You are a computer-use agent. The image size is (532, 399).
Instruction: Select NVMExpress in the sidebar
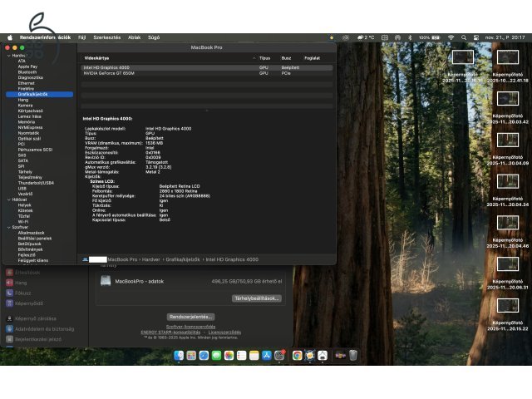point(30,127)
